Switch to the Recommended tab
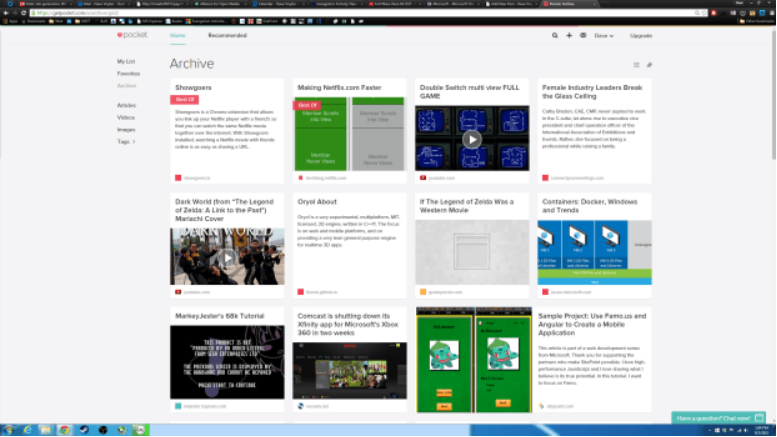777x437 pixels. pyautogui.click(x=227, y=35)
